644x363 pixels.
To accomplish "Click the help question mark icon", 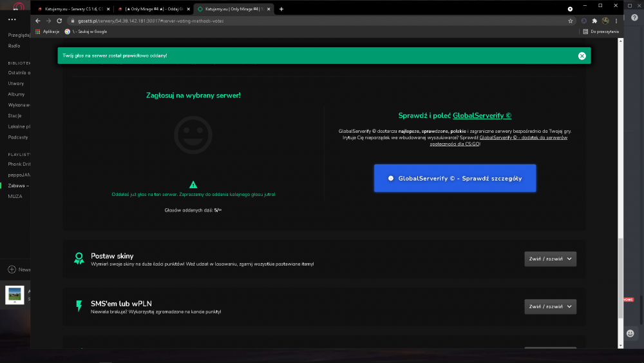I will tap(634, 17).
